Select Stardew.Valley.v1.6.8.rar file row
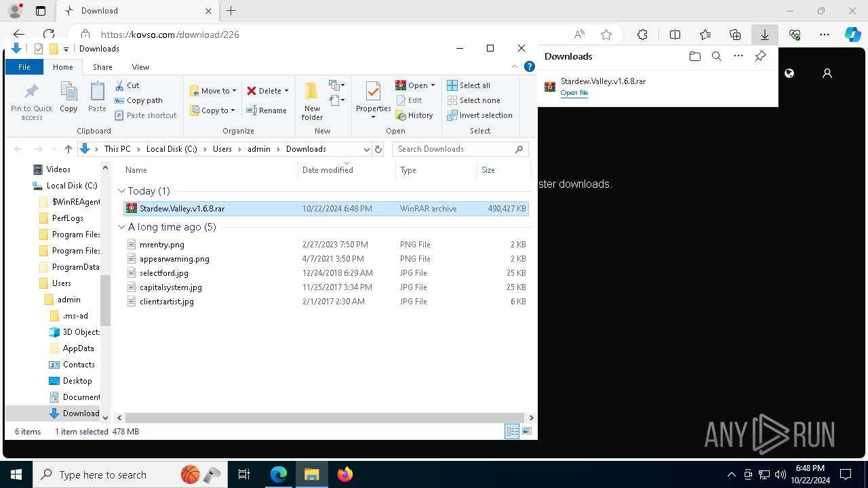868x488 pixels. (x=325, y=209)
